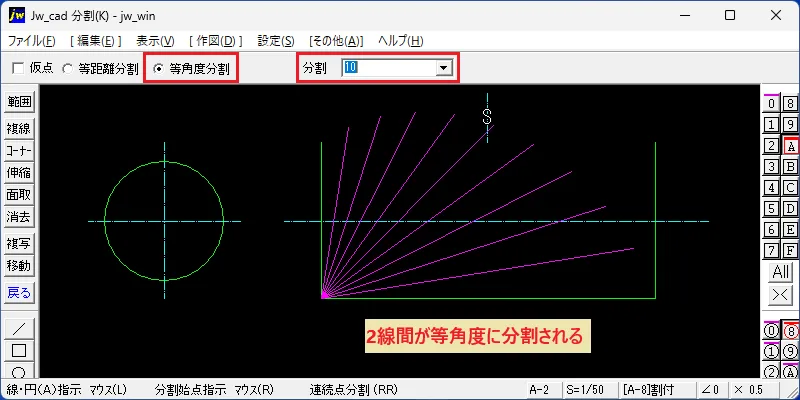Image resolution: width=800 pixels, height=400 pixels.
Task: Toggle layer group circled 1
Action: 771,352
